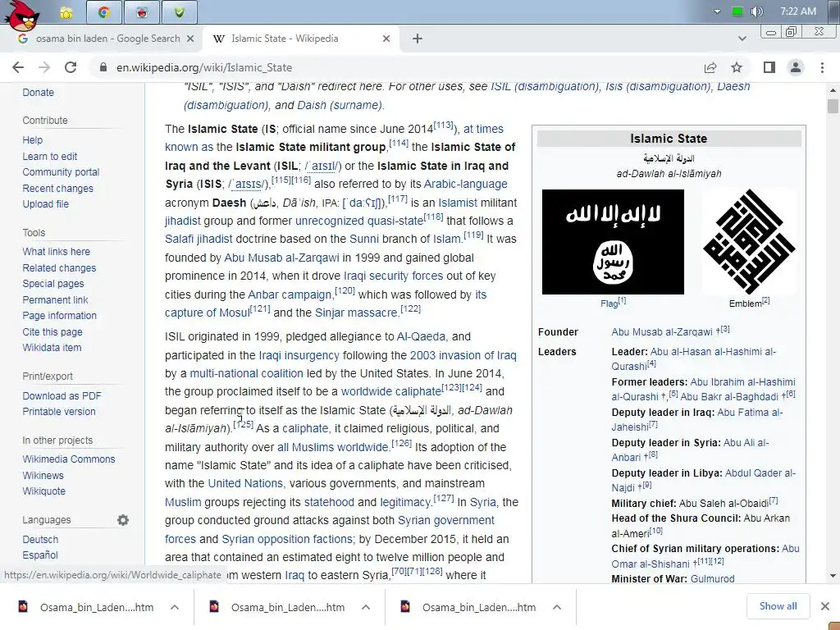Bookmark this page with the star icon
Viewport: 840px width, 630px height.
click(x=737, y=67)
